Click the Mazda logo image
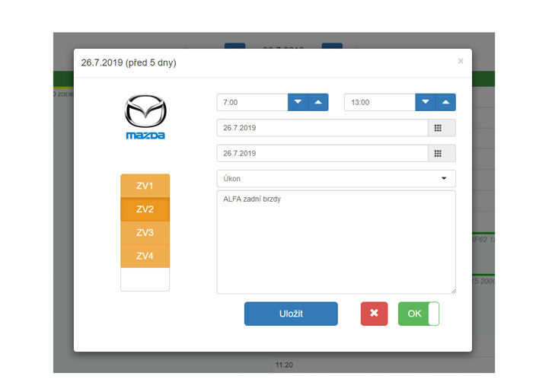This screenshot has height=392, width=533. (x=145, y=117)
